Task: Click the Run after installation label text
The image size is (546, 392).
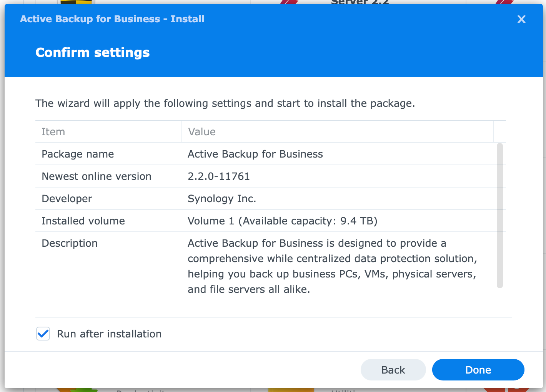Action: pos(109,334)
